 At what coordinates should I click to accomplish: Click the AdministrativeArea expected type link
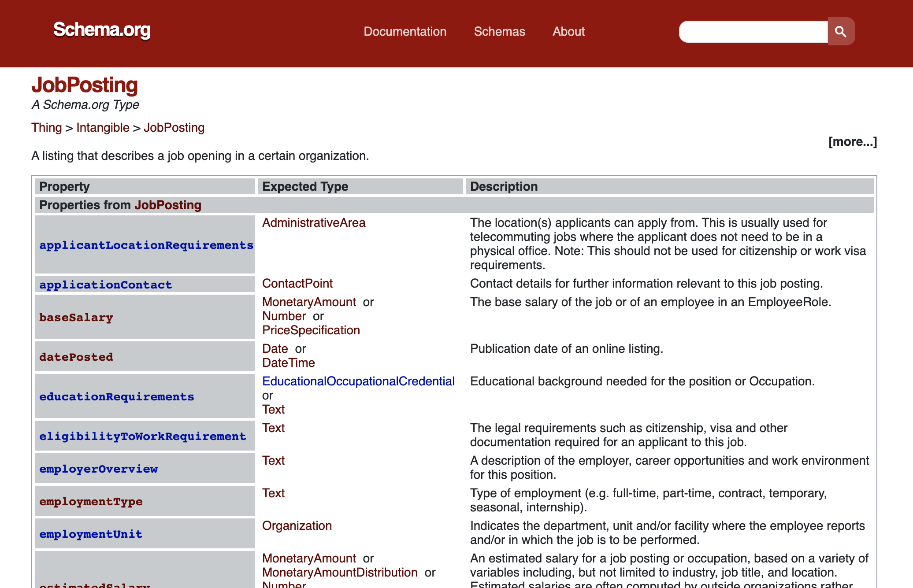[x=313, y=223]
